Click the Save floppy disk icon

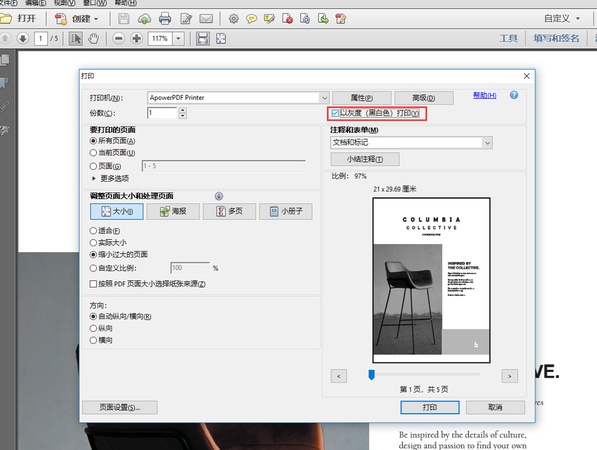click(x=124, y=18)
